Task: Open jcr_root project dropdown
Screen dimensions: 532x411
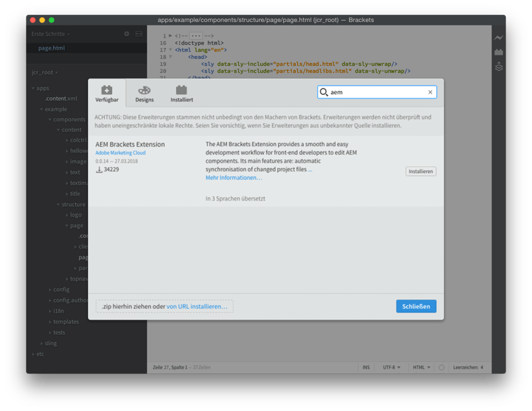Action: pos(45,72)
